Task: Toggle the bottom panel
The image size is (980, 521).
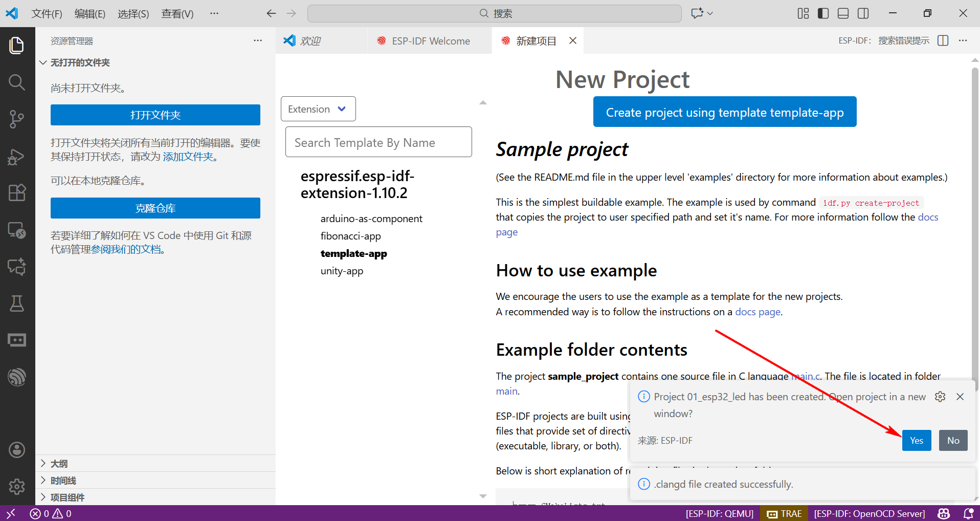Action: tap(843, 13)
